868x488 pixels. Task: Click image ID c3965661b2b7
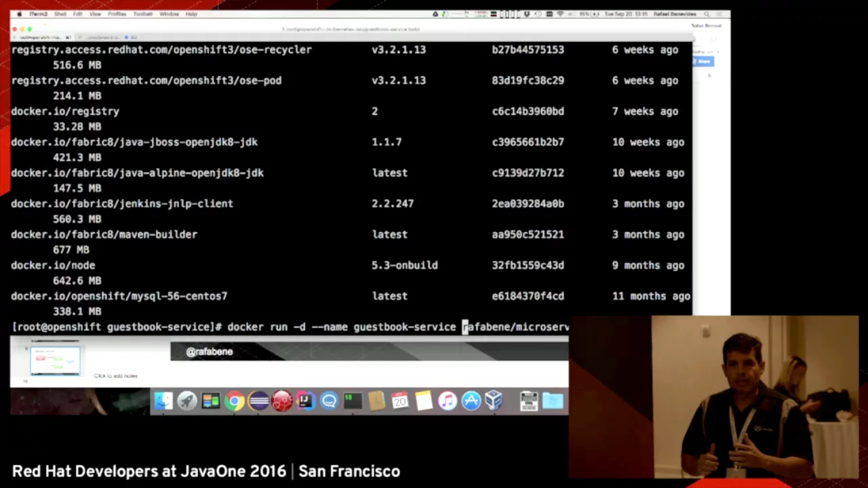point(528,142)
